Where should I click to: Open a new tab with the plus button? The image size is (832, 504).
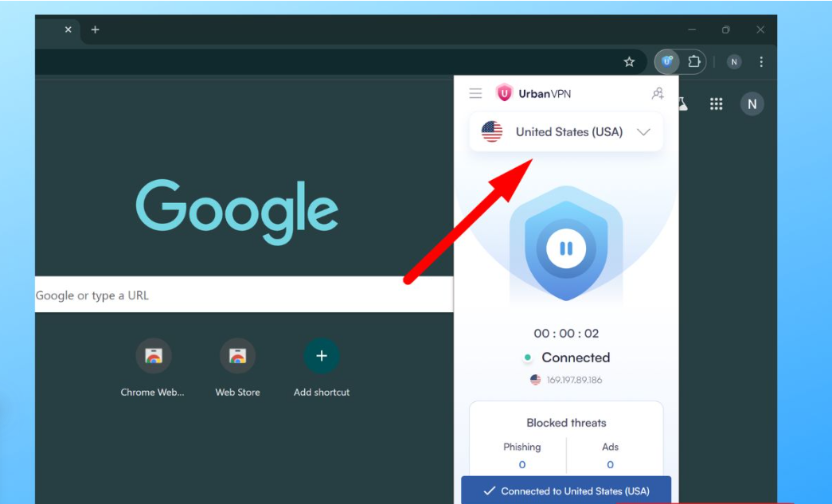click(95, 29)
